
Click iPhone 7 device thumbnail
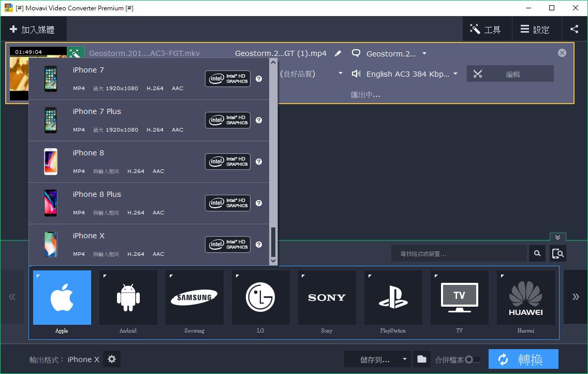click(x=51, y=79)
